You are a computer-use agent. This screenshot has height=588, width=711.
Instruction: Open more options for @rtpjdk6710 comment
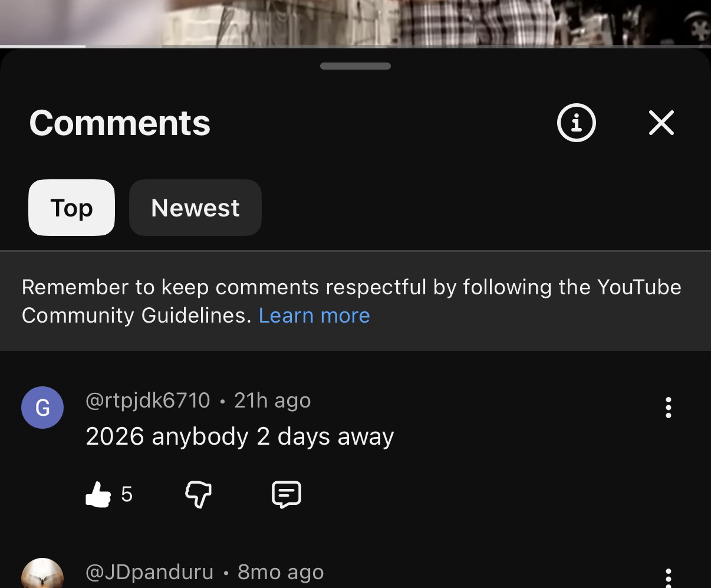(x=668, y=408)
